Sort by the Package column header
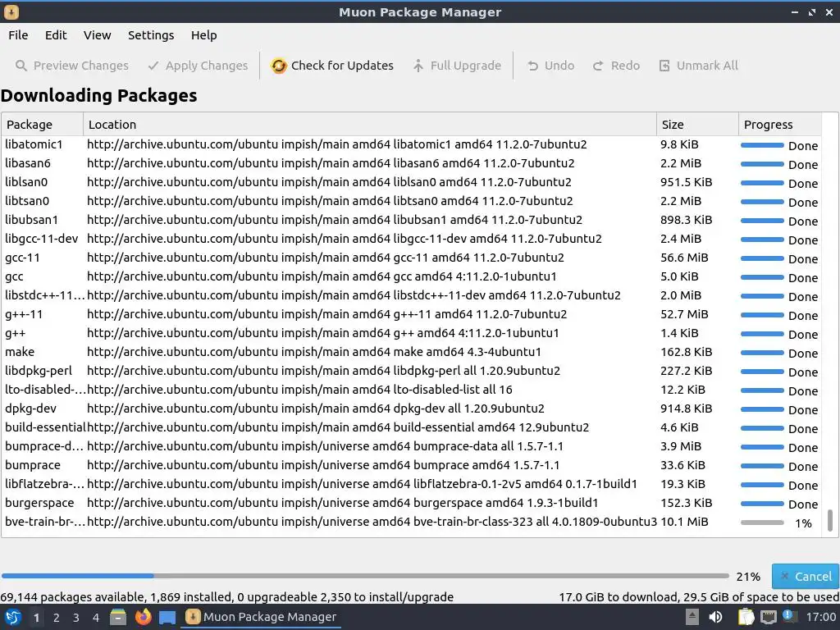 [43, 125]
